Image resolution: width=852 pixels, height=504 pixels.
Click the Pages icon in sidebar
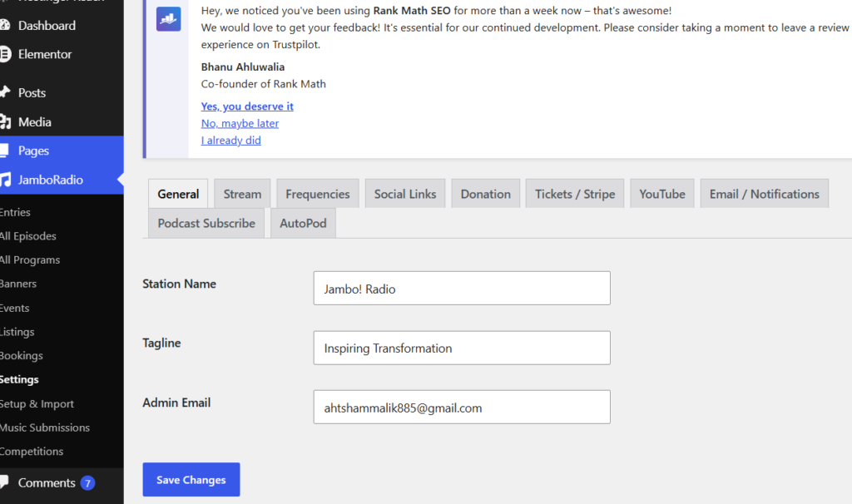coord(4,151)
